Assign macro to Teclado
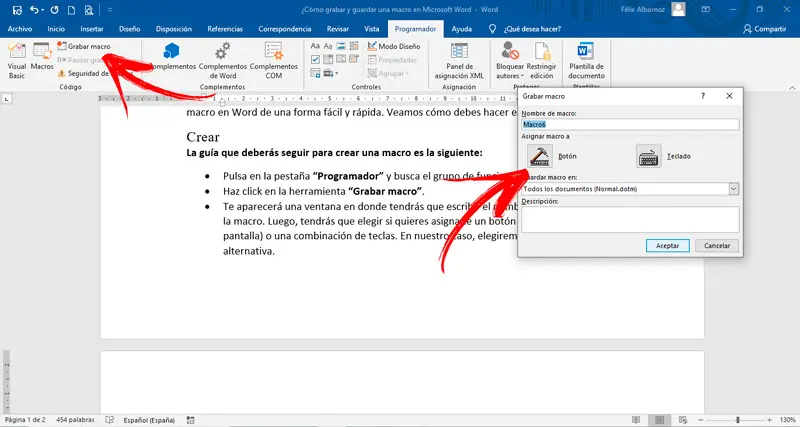 pyautogui.click(x=648, y=156)
